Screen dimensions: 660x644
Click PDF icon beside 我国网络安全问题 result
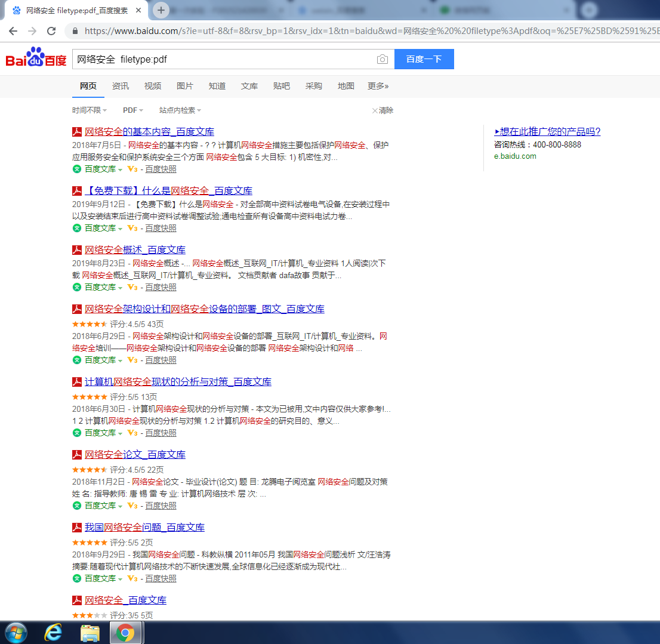[76, 528]
